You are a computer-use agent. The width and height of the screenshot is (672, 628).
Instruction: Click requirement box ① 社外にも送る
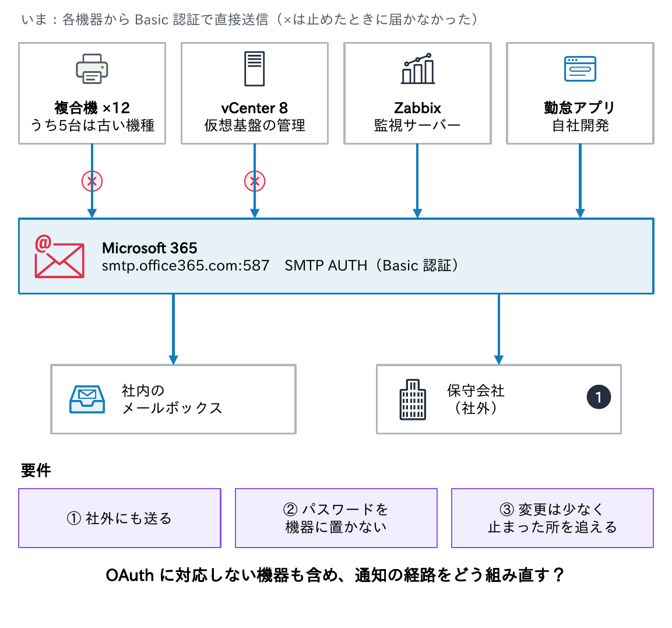[x=119, y=518]
